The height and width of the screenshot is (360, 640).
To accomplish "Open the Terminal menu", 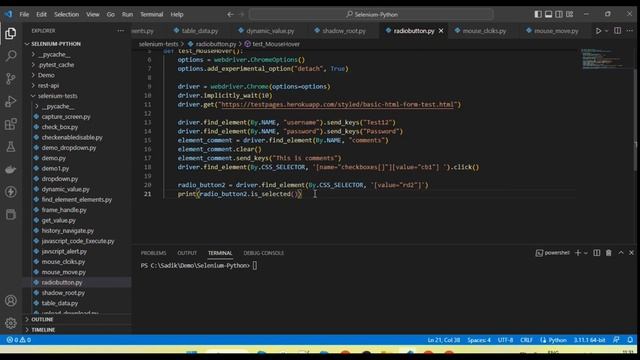I will pos(152,14).
